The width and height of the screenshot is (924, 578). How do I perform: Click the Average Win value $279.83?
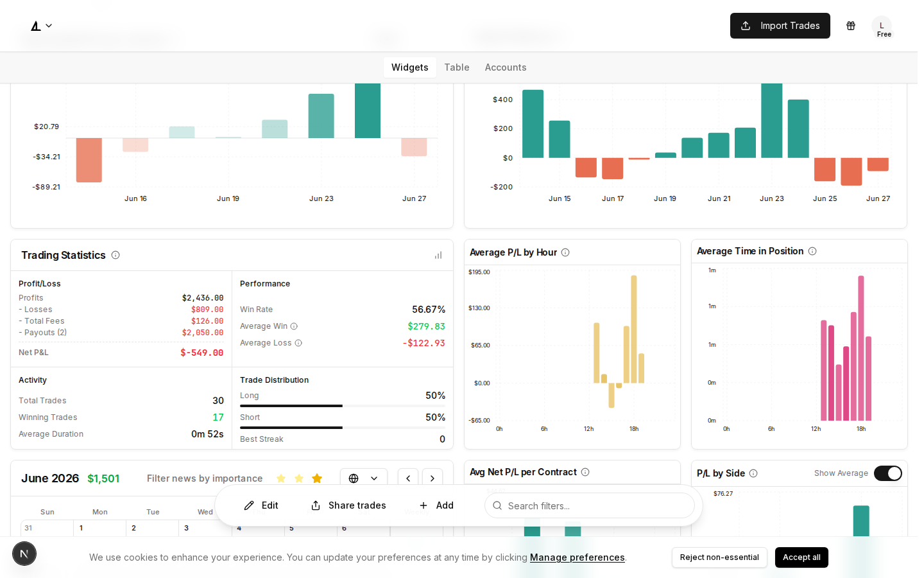coord(427,326)
